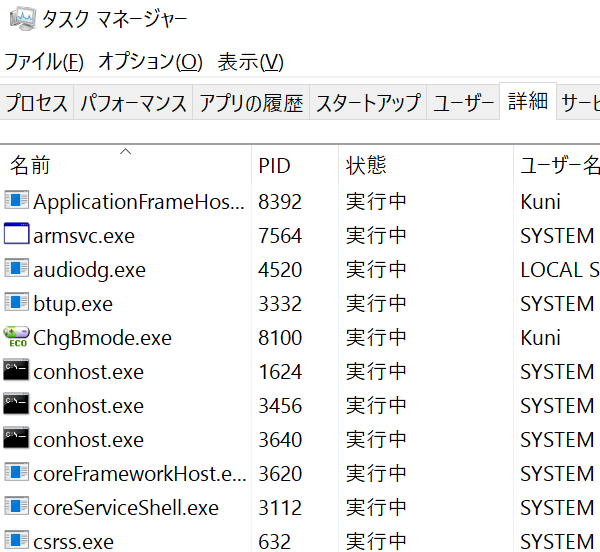Sort by the 状態 column header
Viewport: 600px width, 552px height.
point(426,165)
